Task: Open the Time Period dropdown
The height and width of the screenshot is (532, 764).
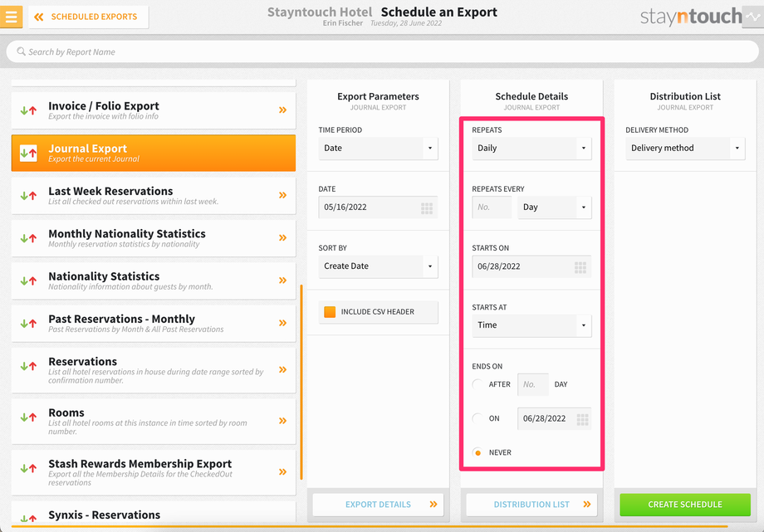Action: point(378,148)
